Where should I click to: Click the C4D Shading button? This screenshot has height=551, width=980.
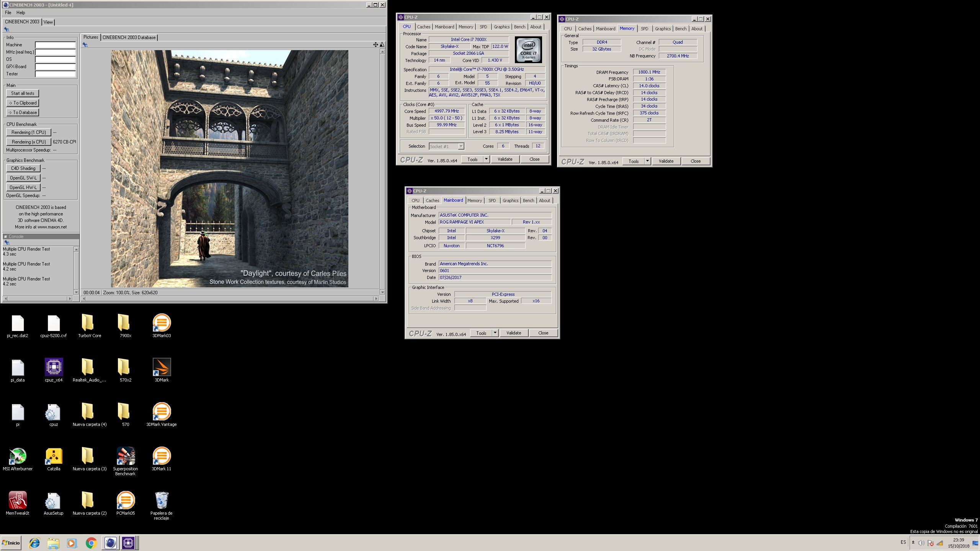(x=23, y=168)
